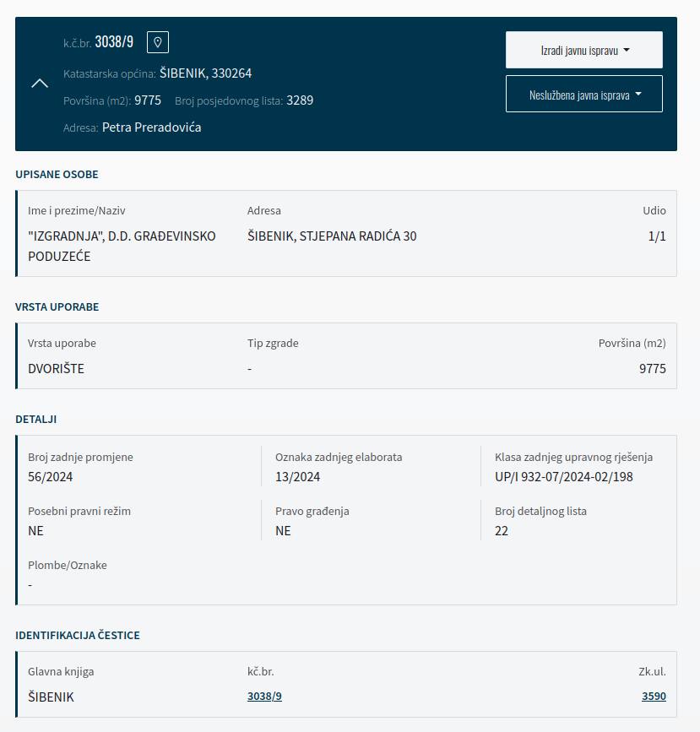Click the Oznaka zadnjeg elaborata value 13/2024
This screenshot has width=700, height=732.
tap(297, 477)
